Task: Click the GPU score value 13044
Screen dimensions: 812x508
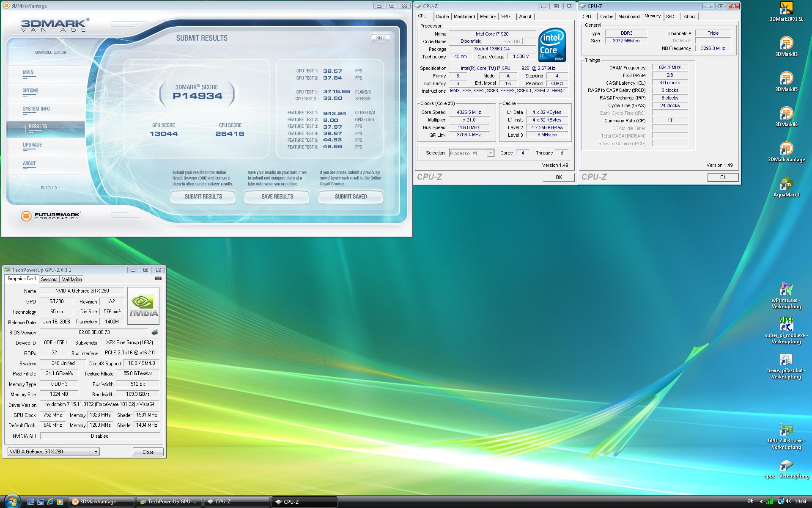Action: coord(164,134)
